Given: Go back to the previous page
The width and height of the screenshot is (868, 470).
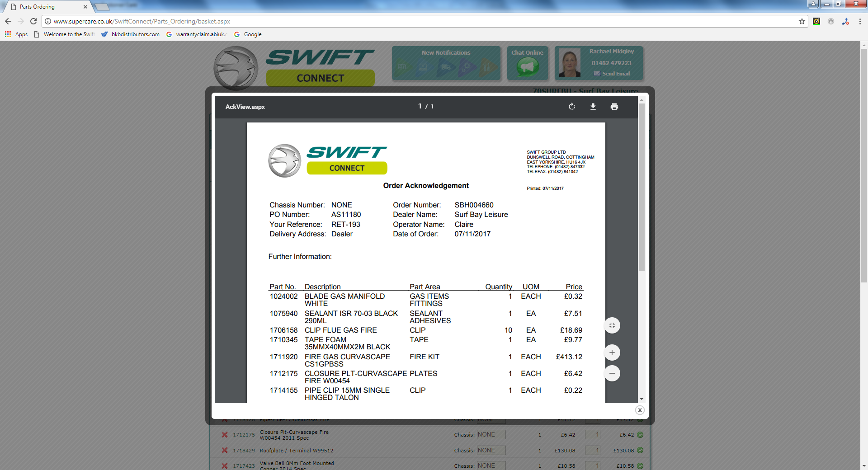Looking at the screenshot, I should (x=8, y=21).
